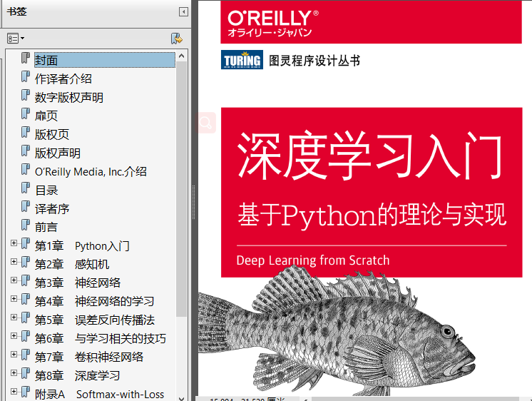Open 第4章 神经网络的学习 bookmark text
This screenshot has height=401, width=532.
tap(95, 301)
